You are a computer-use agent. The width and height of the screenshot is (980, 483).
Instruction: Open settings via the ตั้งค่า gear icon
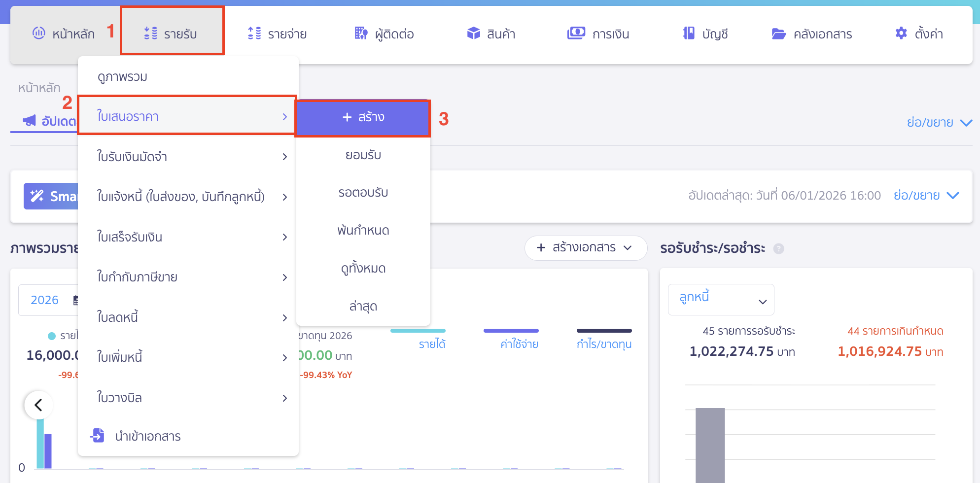901,34
